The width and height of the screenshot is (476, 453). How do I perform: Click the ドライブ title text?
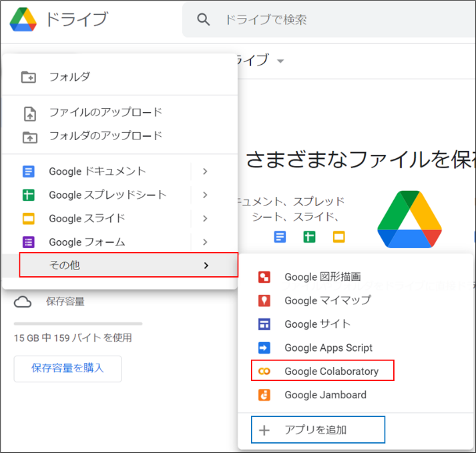(x=77, y=19)
